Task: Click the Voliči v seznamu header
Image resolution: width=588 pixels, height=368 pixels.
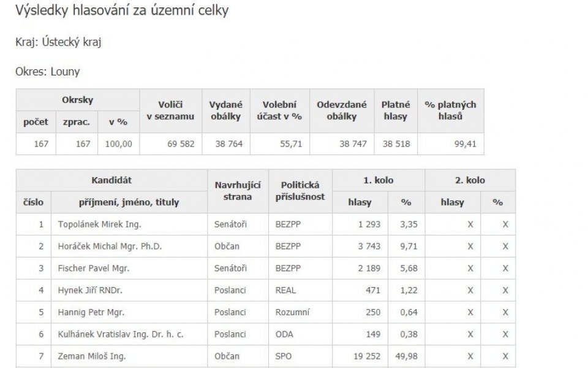Action: [171, 111]
